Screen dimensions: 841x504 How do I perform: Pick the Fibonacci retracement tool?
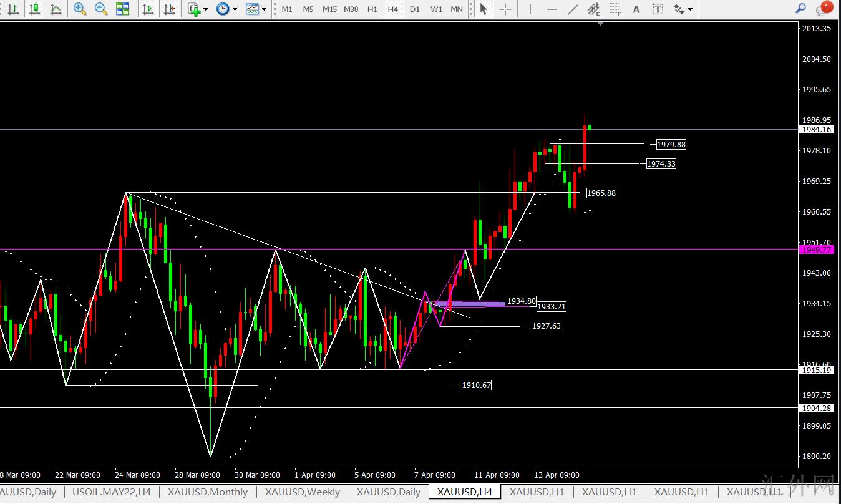click(615, 9)
